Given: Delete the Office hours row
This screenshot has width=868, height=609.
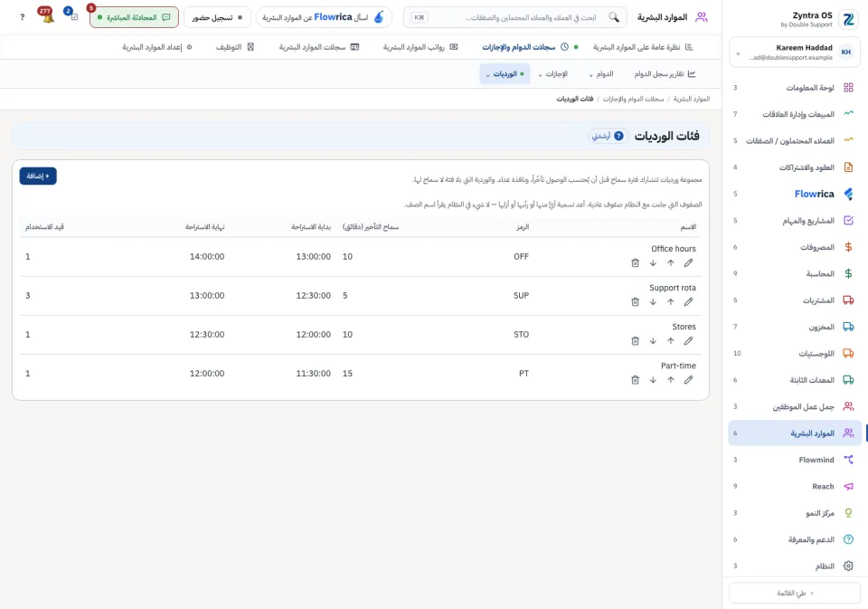Looking at the screenshot, I should [x=635, y=263].
